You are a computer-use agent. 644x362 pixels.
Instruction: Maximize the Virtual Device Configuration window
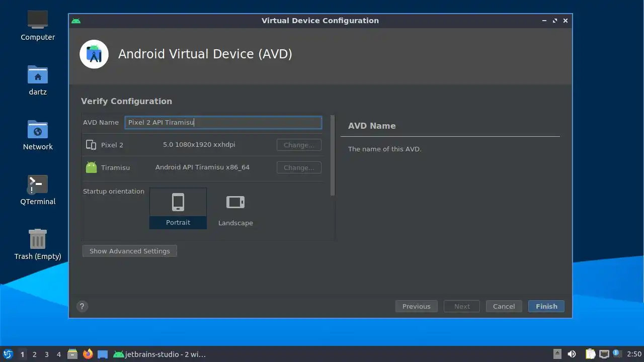[x=555, y=21]
